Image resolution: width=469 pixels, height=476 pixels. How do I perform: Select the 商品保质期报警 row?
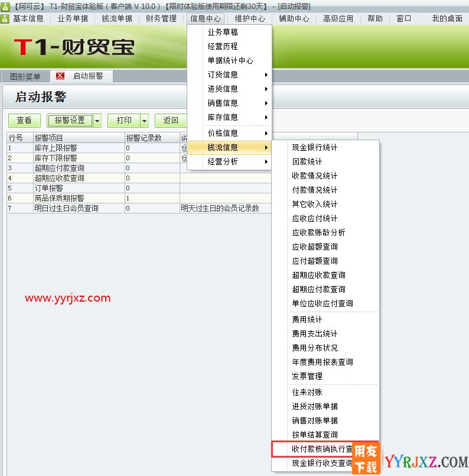[x=139, y=198]
